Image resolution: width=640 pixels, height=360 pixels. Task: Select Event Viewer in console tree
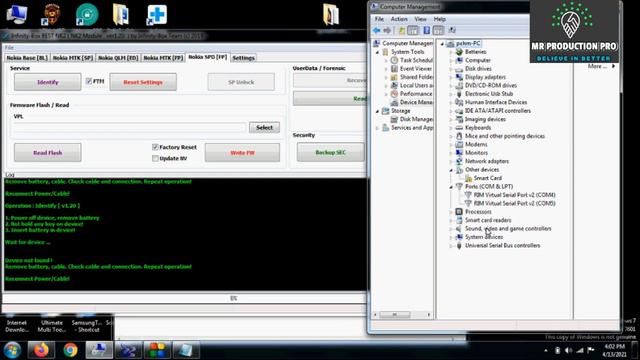[416, 69]
